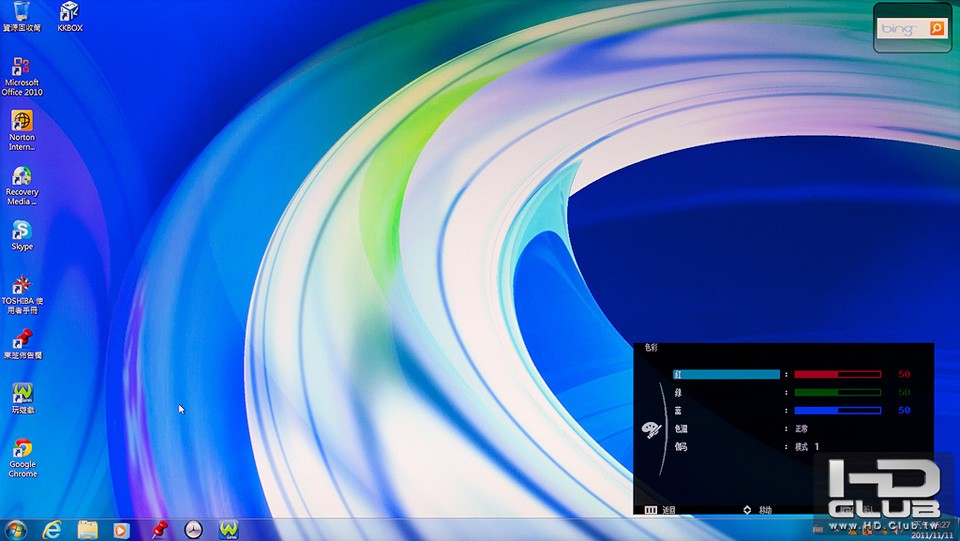Click the taskbar date 2011/11/11
This screenshot has width=960, height=541.
(x=932, y=535)
